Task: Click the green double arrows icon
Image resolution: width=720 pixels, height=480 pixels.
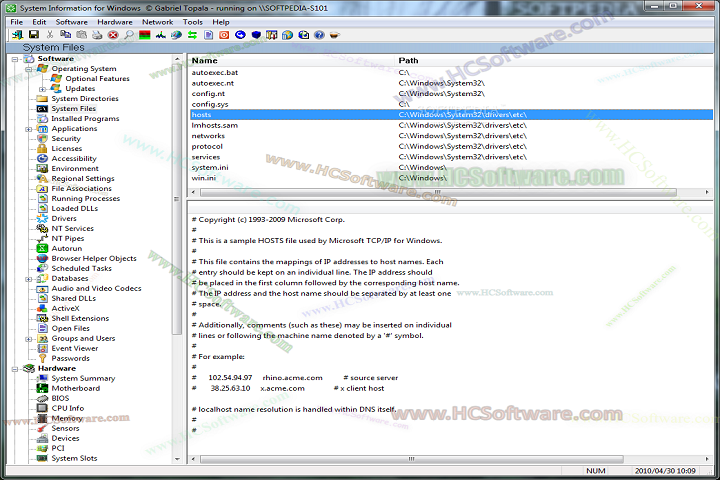Action: [192, 35]
